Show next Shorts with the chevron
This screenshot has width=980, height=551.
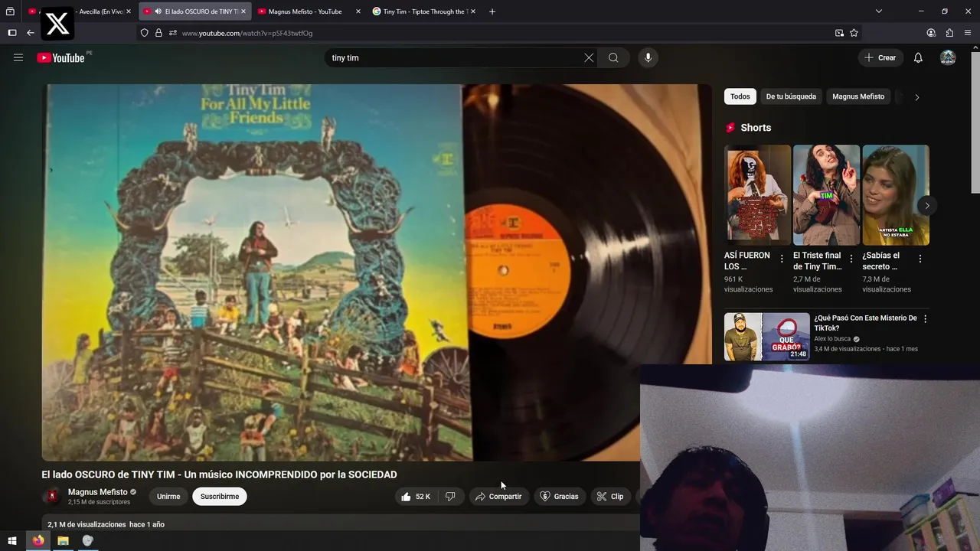927,205
